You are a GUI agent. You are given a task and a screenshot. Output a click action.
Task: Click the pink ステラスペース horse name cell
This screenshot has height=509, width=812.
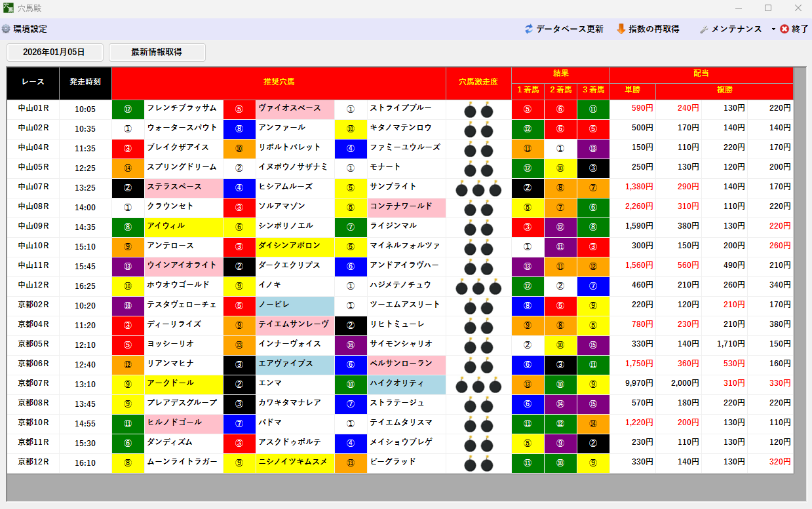click(184, 187)
